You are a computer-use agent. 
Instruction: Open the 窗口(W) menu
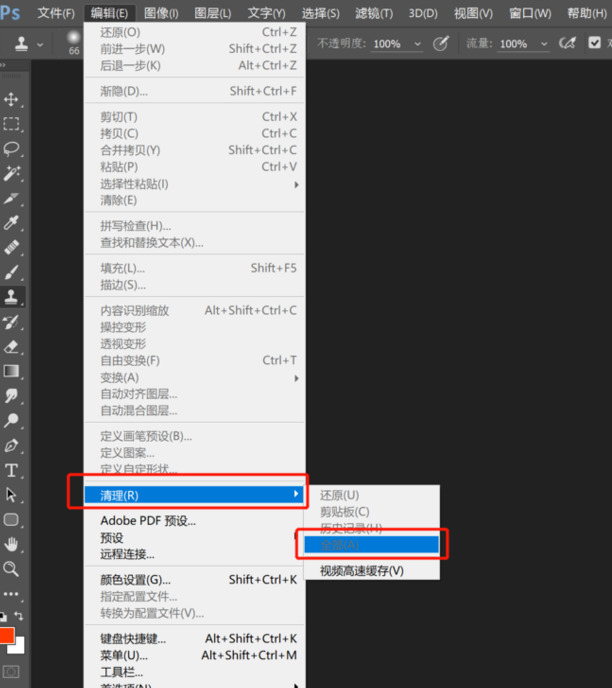[530, 13]
